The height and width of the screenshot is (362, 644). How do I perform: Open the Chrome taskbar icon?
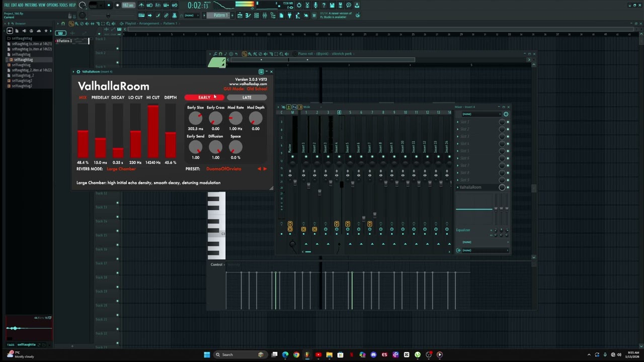click(x=296, y=355)
